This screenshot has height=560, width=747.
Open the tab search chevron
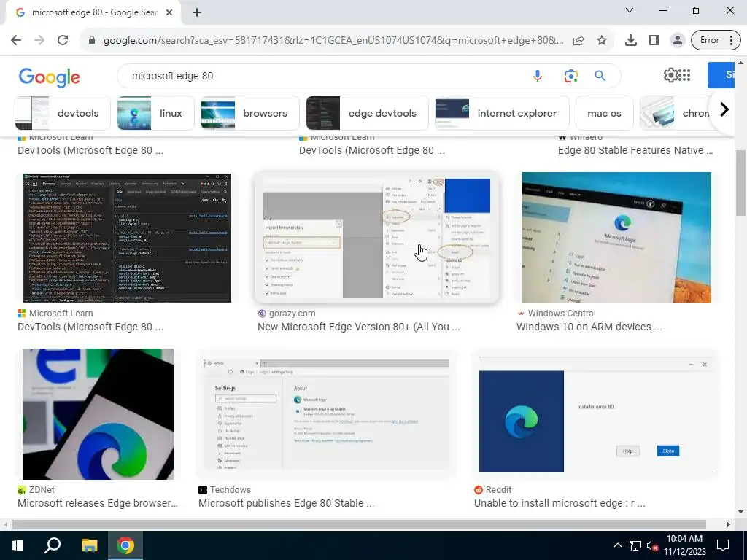630,10
